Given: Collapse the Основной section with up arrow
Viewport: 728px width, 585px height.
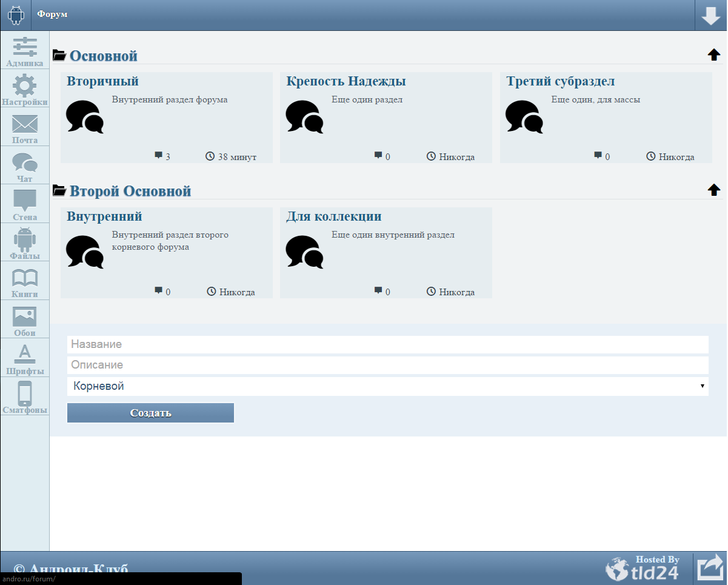Looking at the screenshot, I should click(713, 55).
